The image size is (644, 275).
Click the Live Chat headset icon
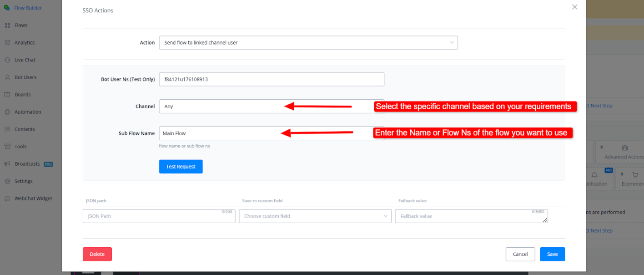7,60
